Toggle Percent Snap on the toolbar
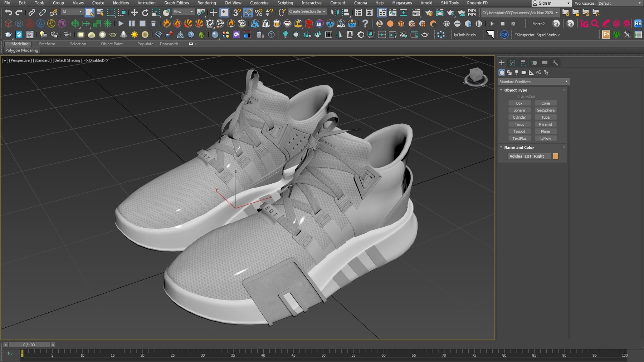The height and width of the screenshot is (362, 644). click(259, 12)
